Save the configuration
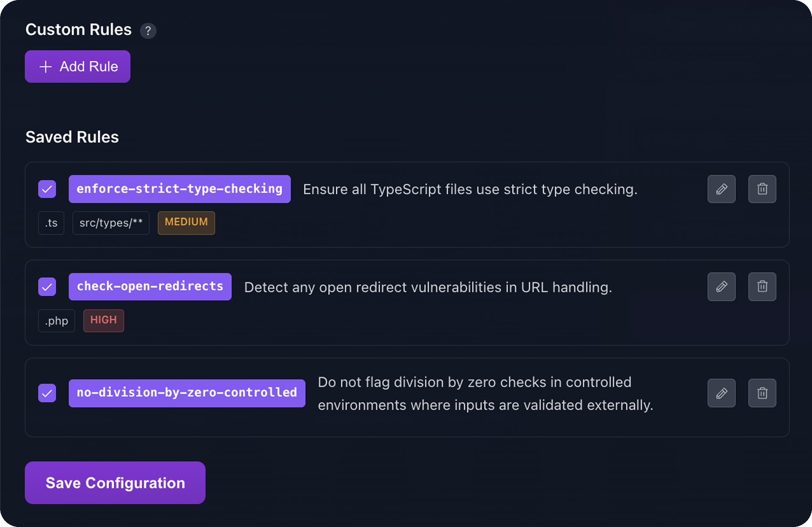 click(115, 483)
